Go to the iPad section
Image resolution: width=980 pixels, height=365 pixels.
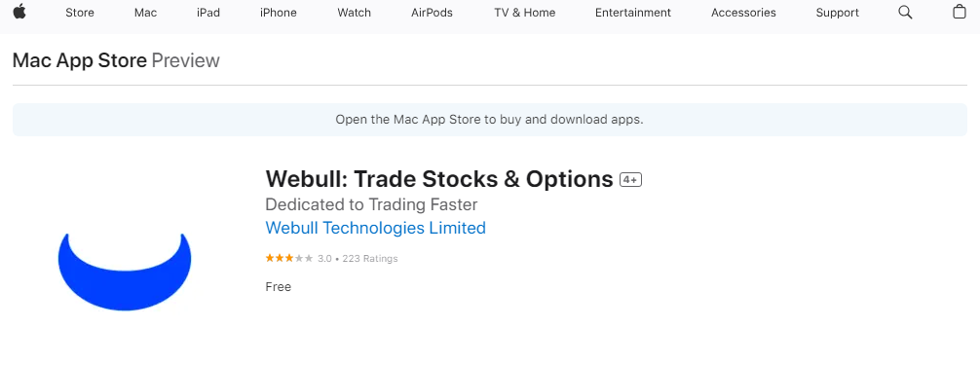pos(208,13)
